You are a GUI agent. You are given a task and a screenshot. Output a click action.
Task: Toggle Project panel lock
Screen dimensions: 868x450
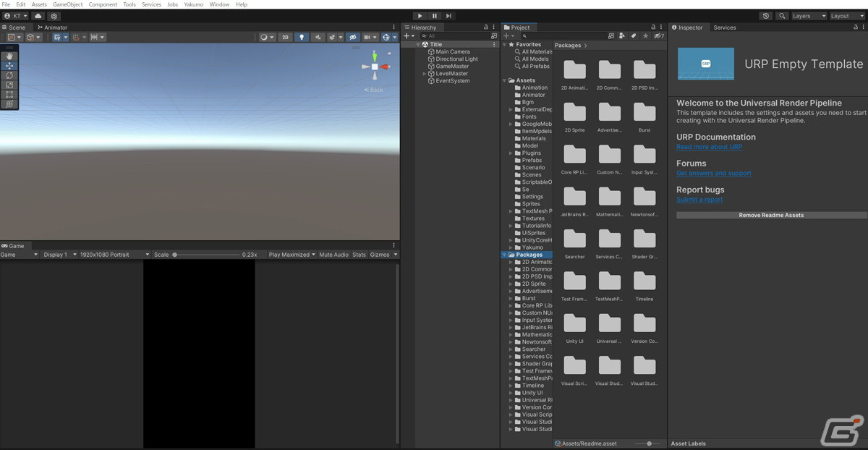[653, 27]
